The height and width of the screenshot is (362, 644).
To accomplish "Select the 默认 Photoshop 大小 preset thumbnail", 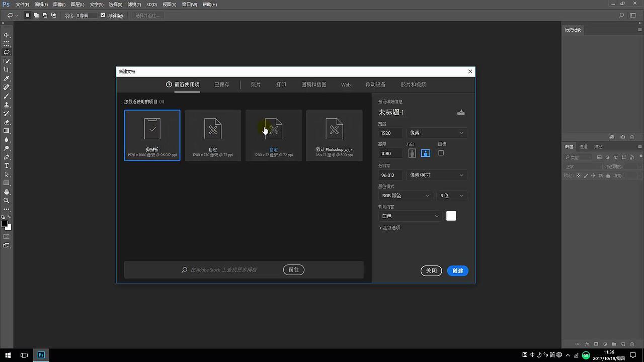I will (x=334, y=135).
